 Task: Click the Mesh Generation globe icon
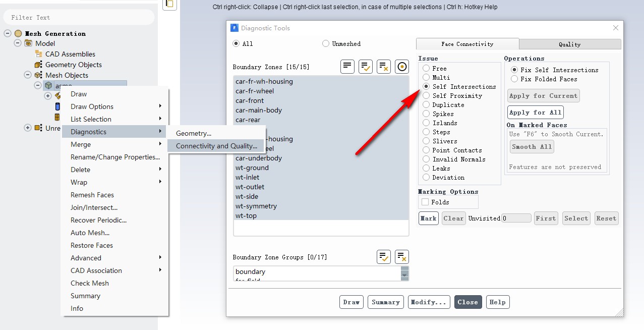point(18,33)
